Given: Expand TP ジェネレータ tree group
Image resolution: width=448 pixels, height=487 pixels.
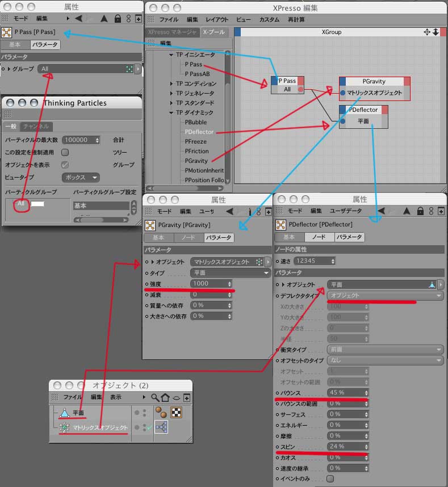Looking at the screenshot, I should tap(171, 94).
